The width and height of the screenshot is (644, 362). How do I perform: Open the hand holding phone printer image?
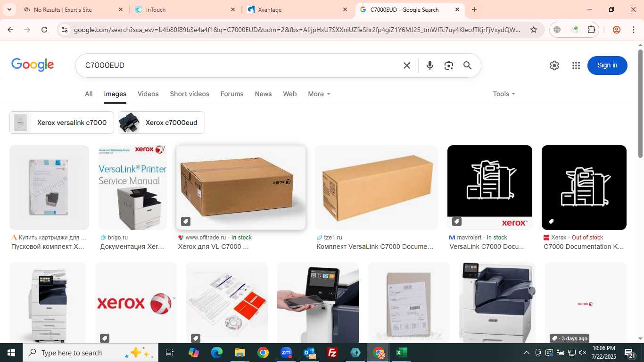318,303
